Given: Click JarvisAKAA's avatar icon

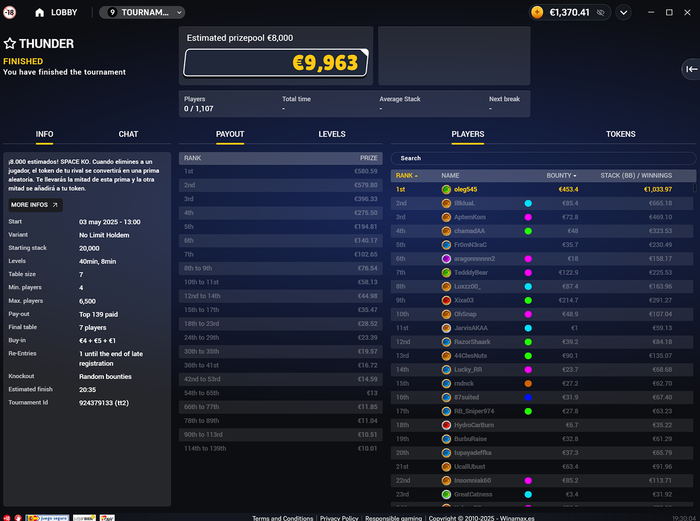Looking at the screenshot, I should coord(446,328).
